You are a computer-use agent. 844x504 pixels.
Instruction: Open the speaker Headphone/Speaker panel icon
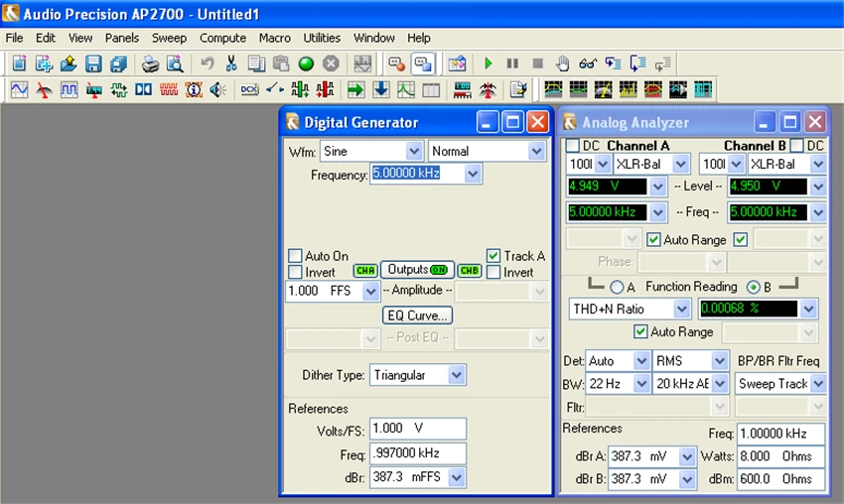[x=218, y=90]
